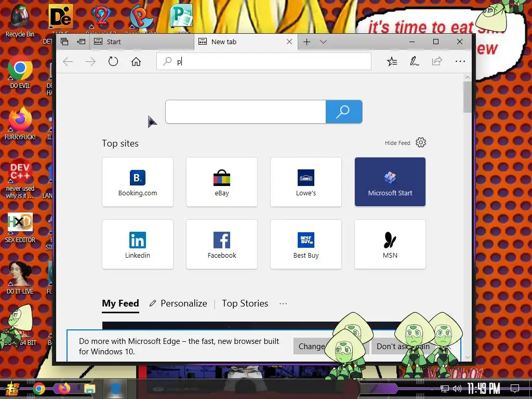This screenshot has height=399, width=532.
Task: Close the New tab tab
Action: [289, 42]
